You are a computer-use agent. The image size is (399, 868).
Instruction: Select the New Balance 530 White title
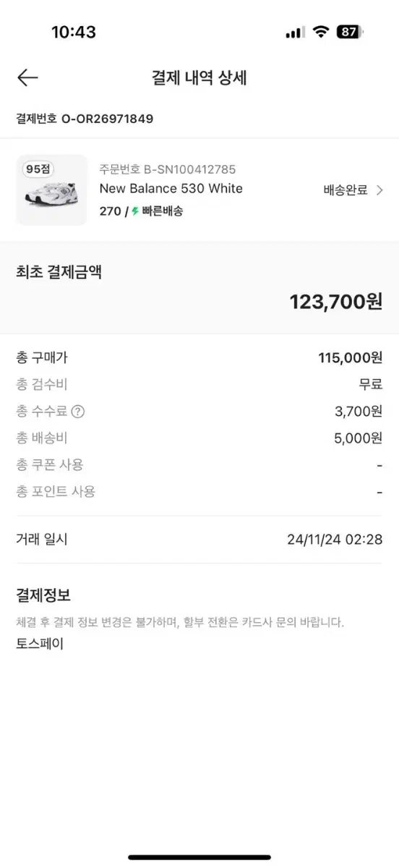(x=171, y=189)
